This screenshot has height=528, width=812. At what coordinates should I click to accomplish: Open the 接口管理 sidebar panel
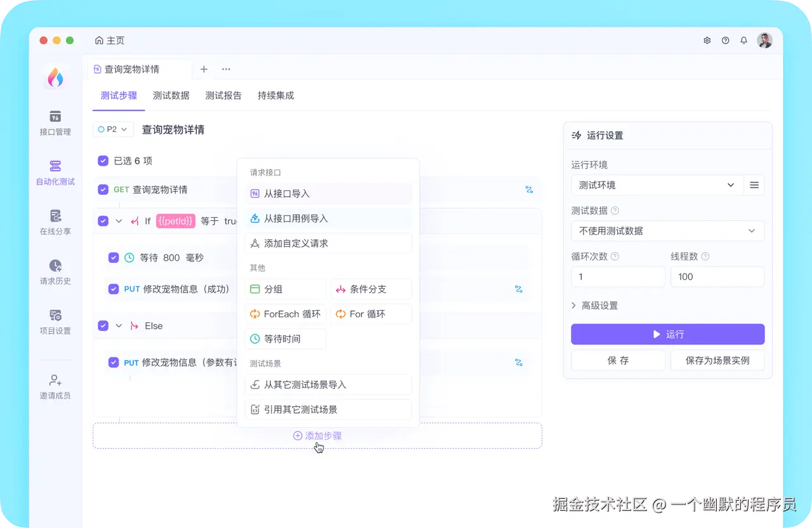point(55,125)
